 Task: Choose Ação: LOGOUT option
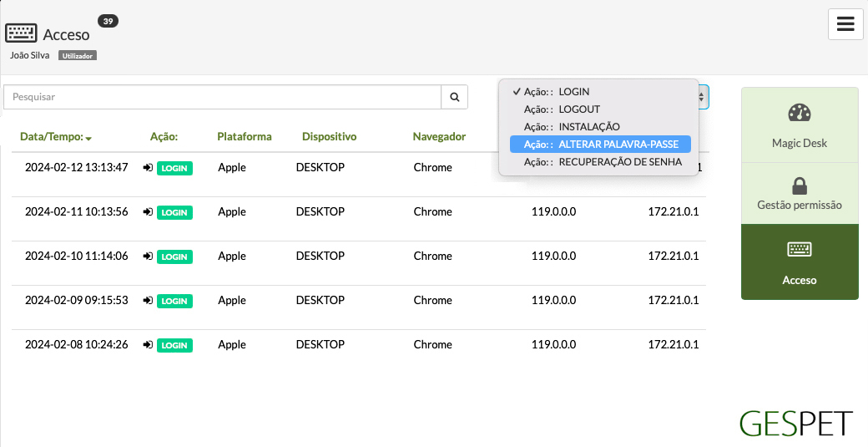click(600, 109)
